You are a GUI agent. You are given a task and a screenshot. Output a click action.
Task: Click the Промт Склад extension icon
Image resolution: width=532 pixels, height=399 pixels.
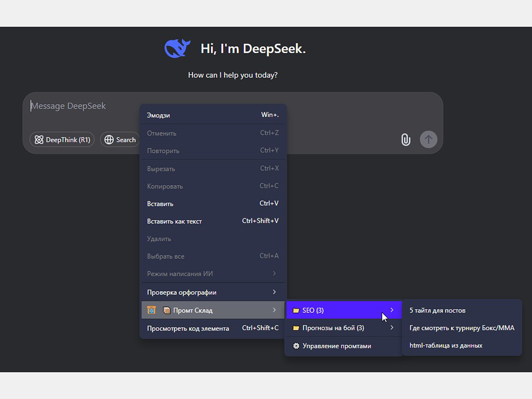[x=151, y=310]
